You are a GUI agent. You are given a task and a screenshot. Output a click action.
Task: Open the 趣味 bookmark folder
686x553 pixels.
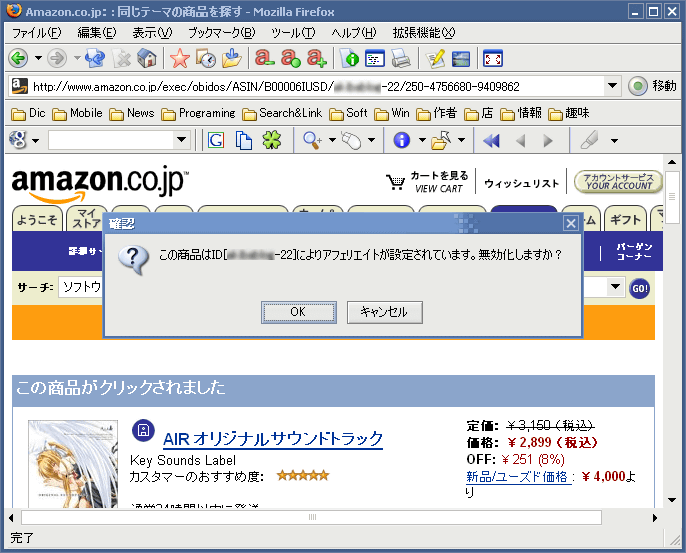coord(568,113)
